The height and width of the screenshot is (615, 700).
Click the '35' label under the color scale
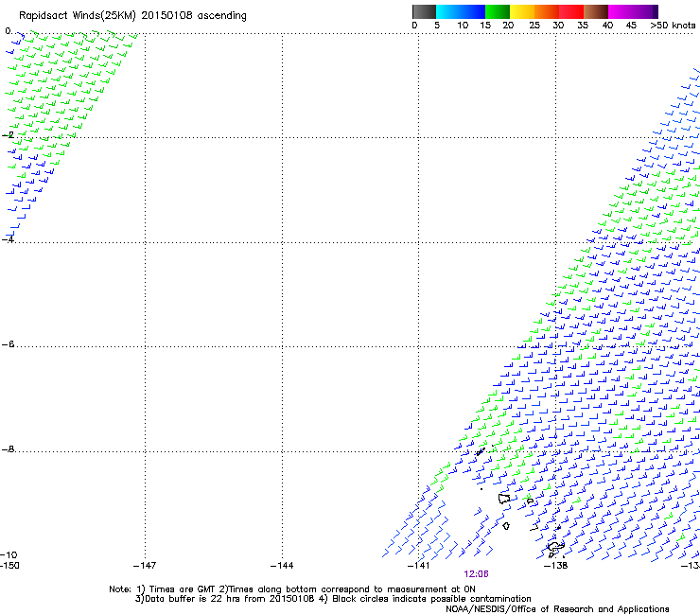click(583, 26)
